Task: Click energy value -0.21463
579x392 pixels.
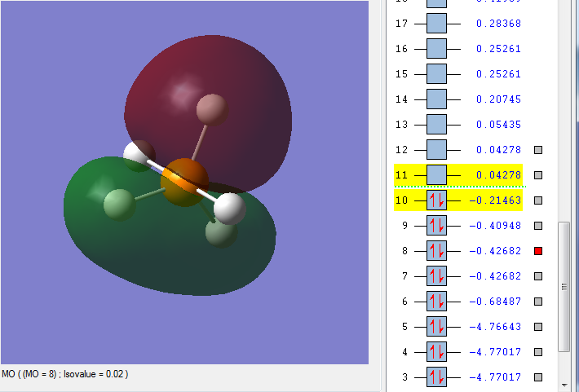Action: click(495, 200)
